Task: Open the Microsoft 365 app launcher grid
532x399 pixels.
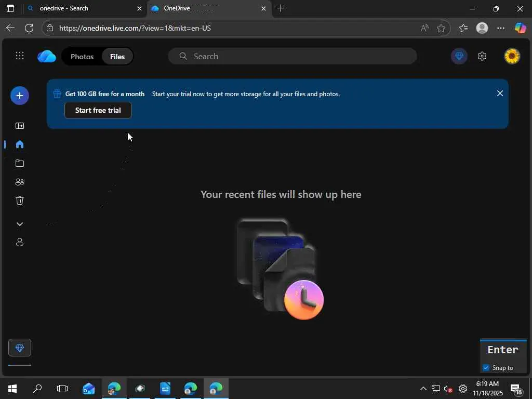Action: [x=20, y=56]
